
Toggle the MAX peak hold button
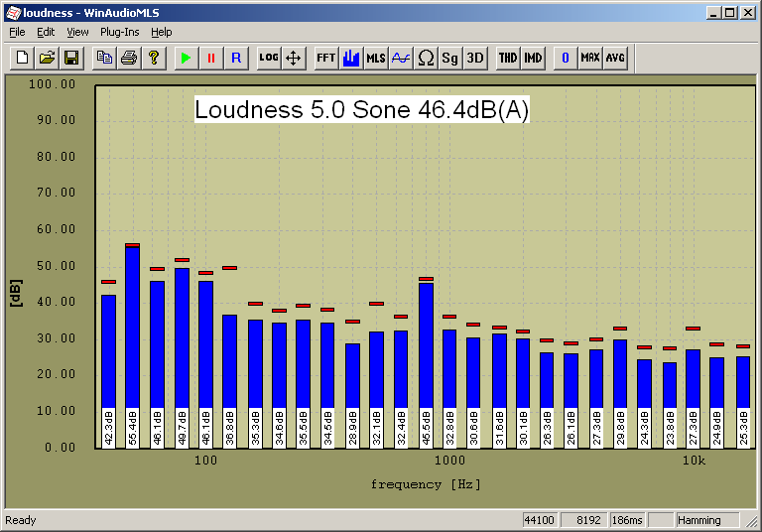(x=590, y=58)
